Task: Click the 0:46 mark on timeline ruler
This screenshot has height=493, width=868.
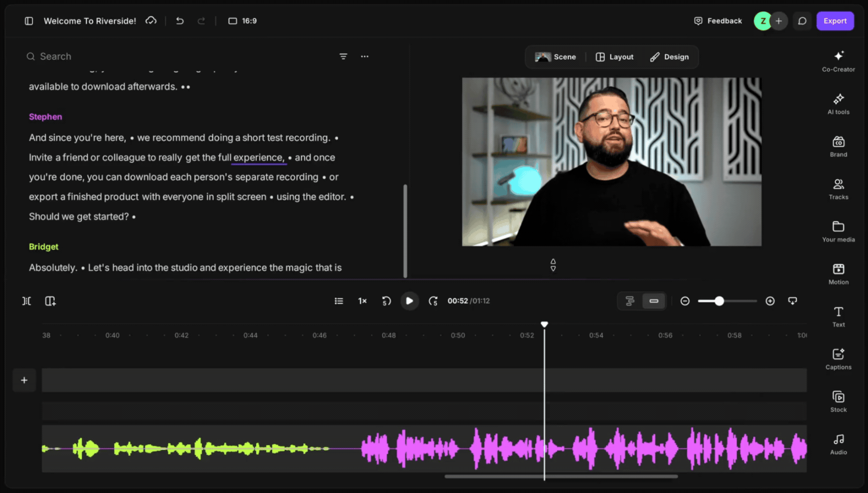Action: pos(319,335)
